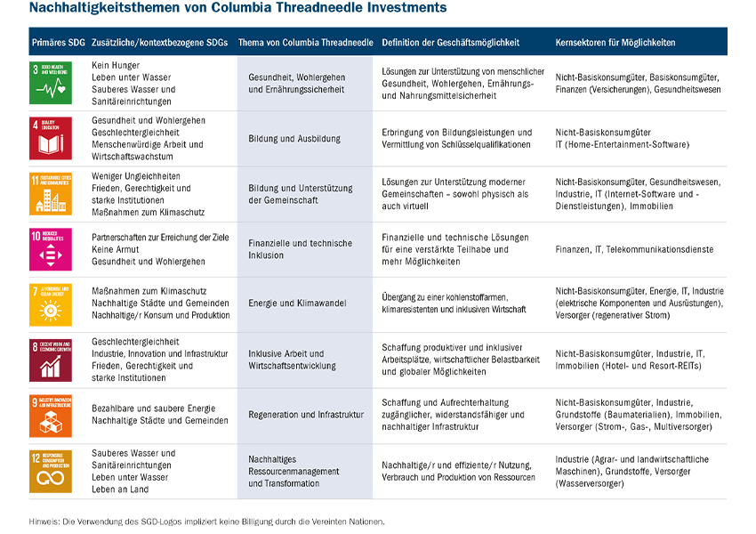Select theme cell 'Nachhaltiges Ressourcenmanagement und Transformation'

click(x=294, y=472)
